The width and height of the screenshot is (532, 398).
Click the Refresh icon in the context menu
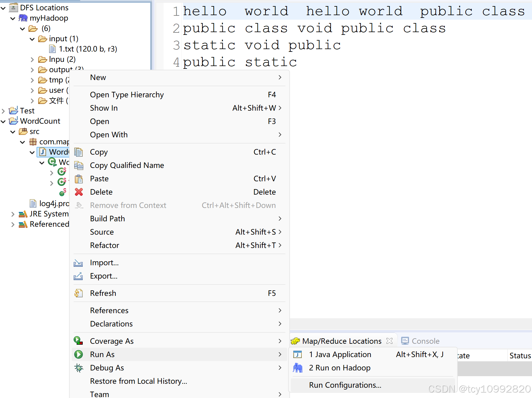click(x=79, y=293)
